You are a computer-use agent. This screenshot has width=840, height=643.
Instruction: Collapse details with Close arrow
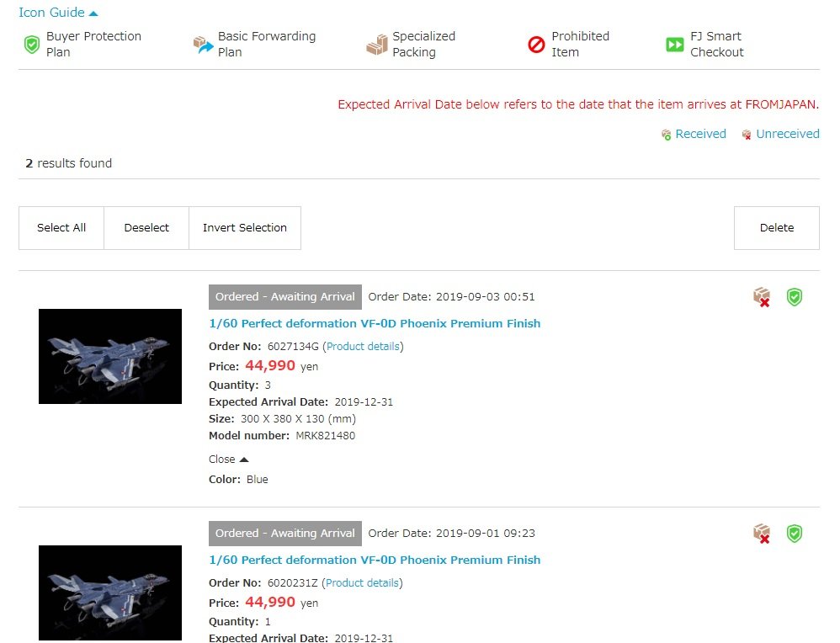(229, 460)
